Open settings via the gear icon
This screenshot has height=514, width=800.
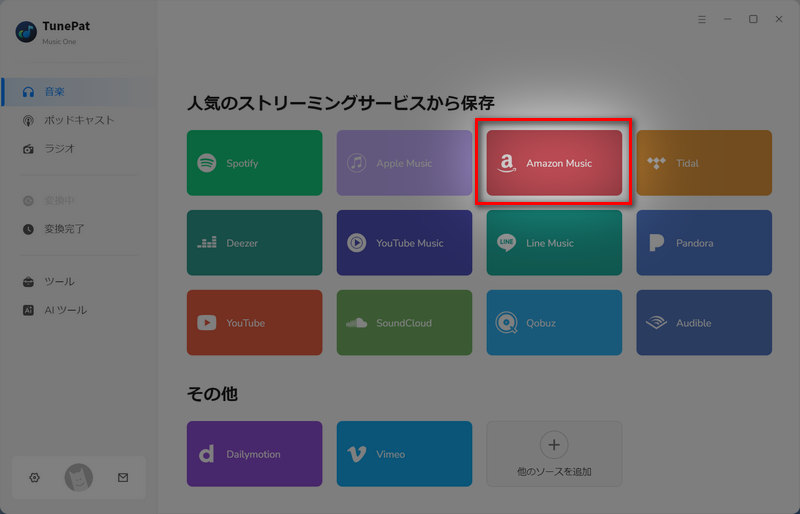pyautogui.click(x=35, y=478)
